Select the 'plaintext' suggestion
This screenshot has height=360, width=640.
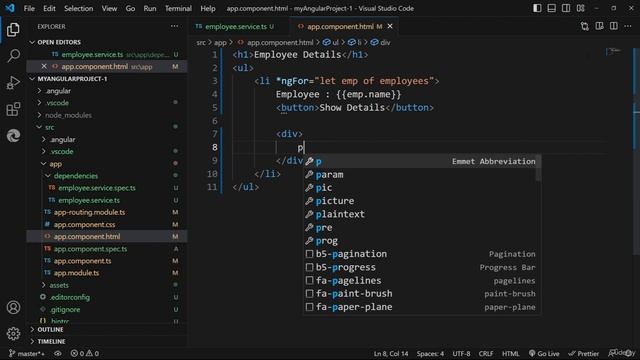(420, 214)
